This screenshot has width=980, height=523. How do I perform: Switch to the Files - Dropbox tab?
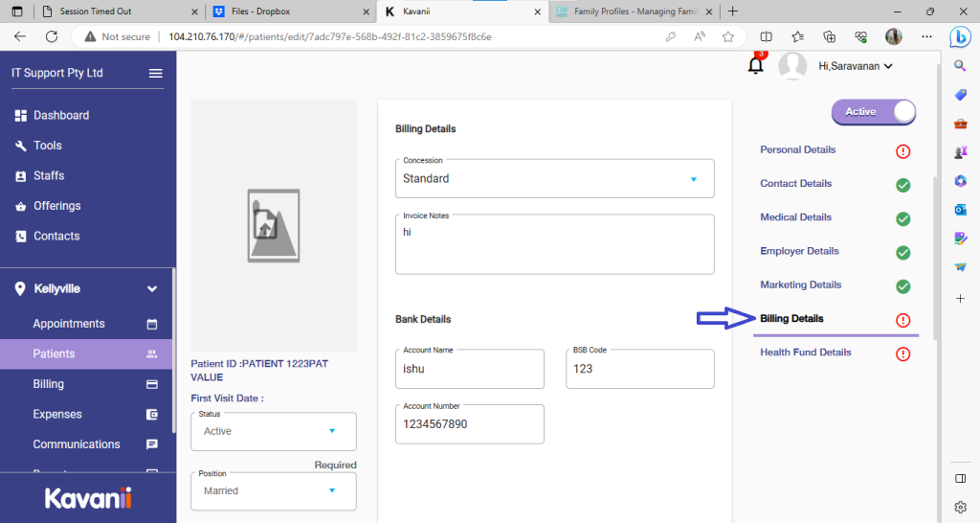(x=289, y=11)
